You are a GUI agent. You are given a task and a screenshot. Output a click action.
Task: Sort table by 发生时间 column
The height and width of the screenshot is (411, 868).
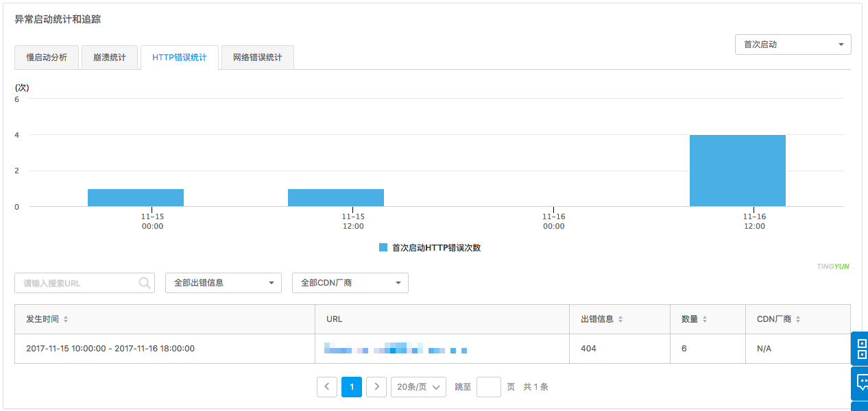coord(66,320)
